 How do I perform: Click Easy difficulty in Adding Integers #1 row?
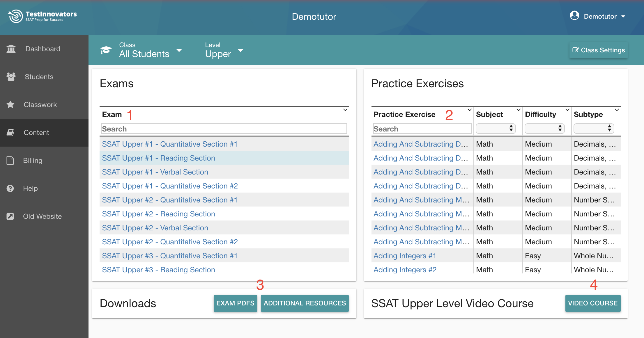(533, 256)
